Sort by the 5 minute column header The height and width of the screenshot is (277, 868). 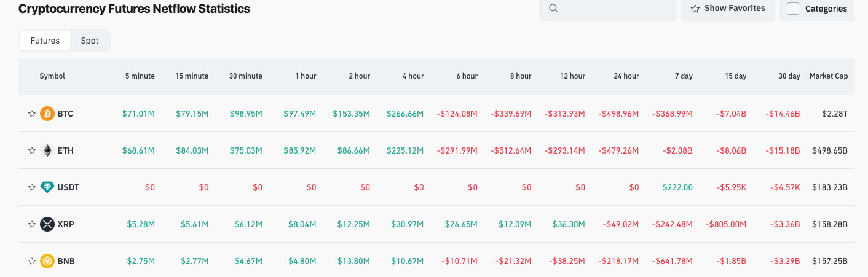point(140,76)
